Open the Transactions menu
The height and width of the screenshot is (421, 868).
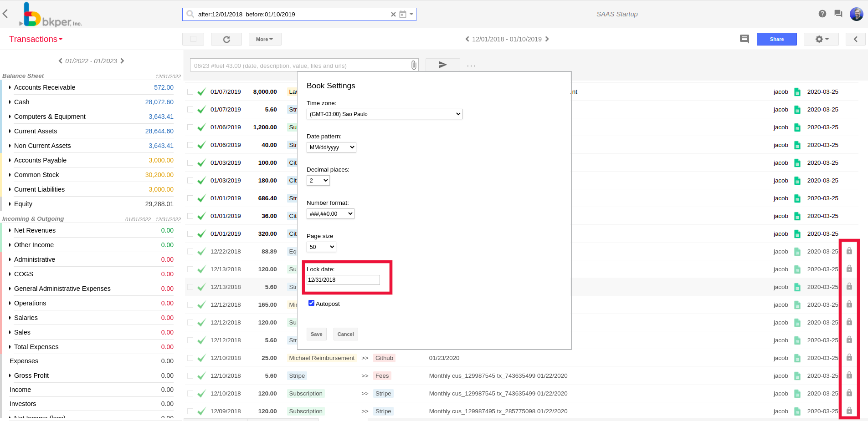(x=36, y=39)
